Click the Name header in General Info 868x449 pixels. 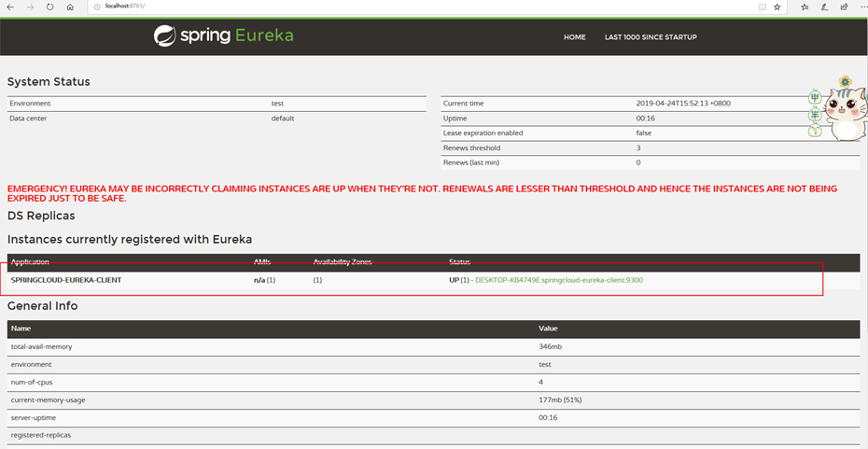(21, 329)
